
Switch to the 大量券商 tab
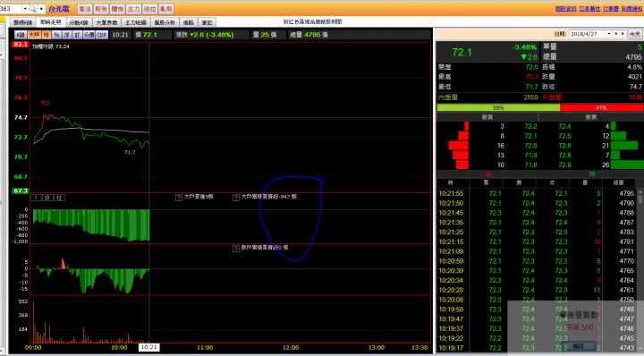coord(106,22)
